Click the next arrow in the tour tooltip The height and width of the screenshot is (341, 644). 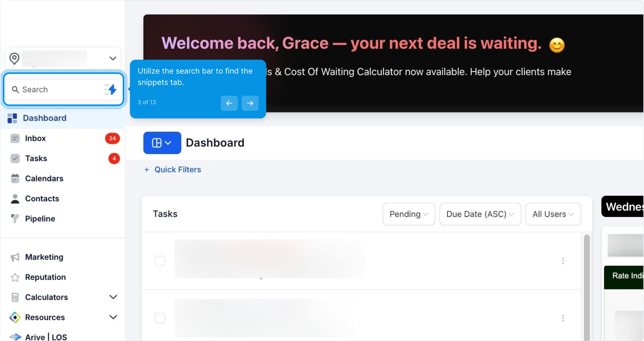[x=250, y=103]
